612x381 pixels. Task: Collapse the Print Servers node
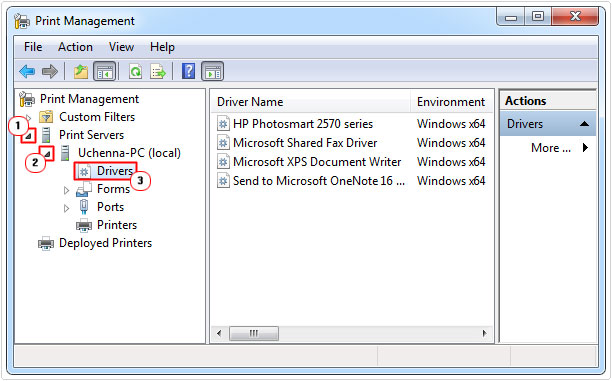pyautogui.click(x=28, y=136)
